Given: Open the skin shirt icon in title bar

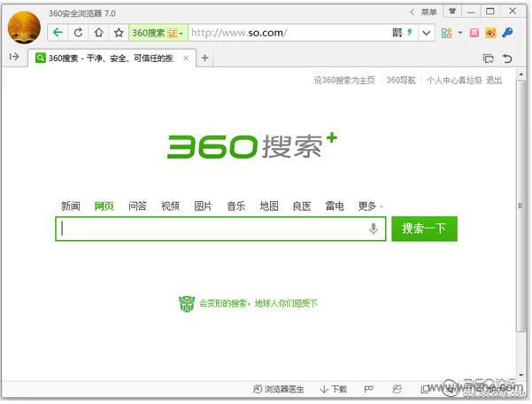Looking at the screenshot, I should 452,12.
